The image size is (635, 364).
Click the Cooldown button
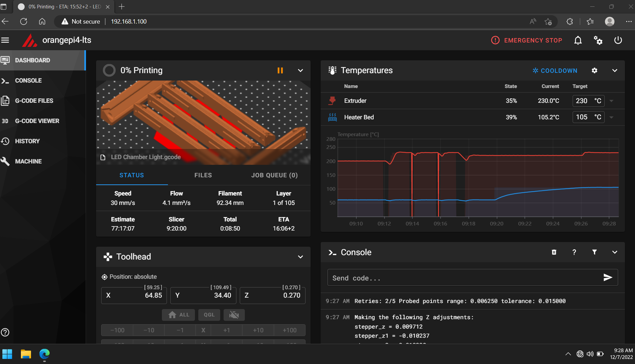[x=555, y=70]
